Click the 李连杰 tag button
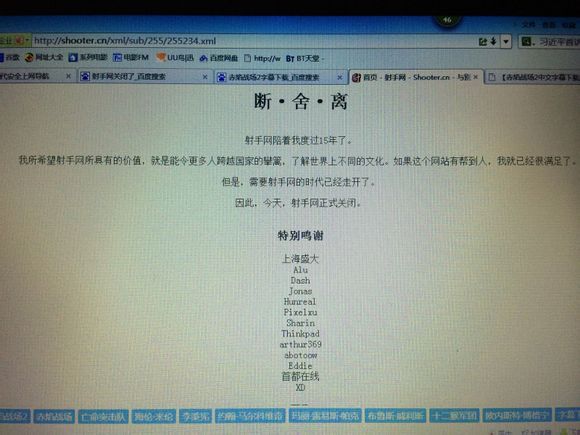This screenshot has width=580, height=435. pos(195,417)
